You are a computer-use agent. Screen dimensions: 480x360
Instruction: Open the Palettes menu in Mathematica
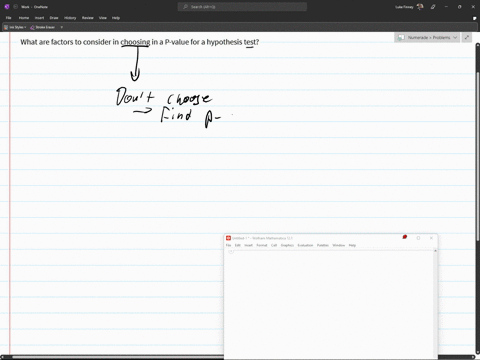[x=323, y=245]
